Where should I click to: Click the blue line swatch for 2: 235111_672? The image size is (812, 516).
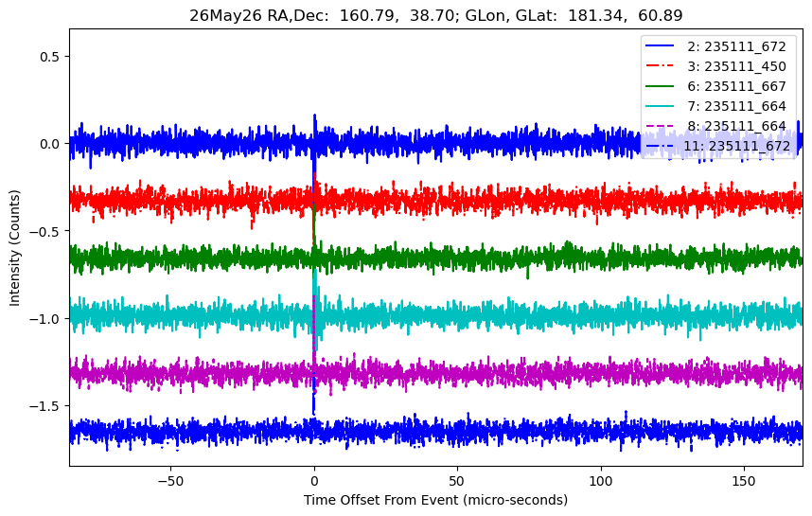(660, 46)
